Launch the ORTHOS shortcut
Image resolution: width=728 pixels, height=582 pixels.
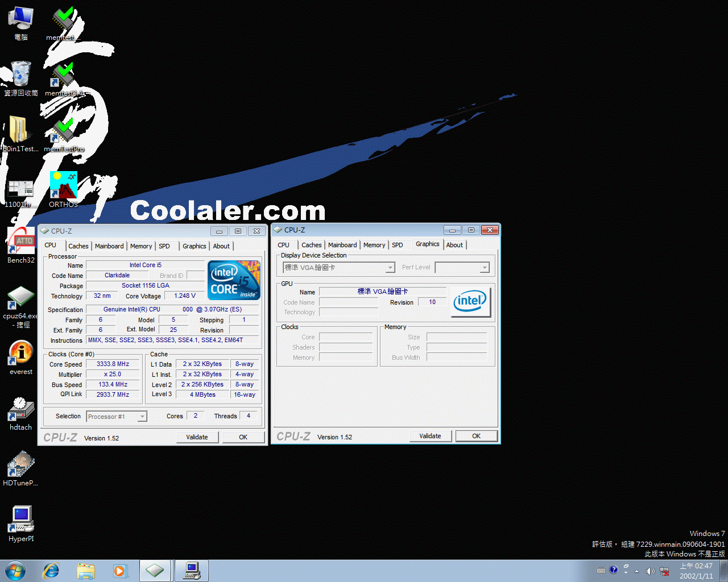click(64, 190)
